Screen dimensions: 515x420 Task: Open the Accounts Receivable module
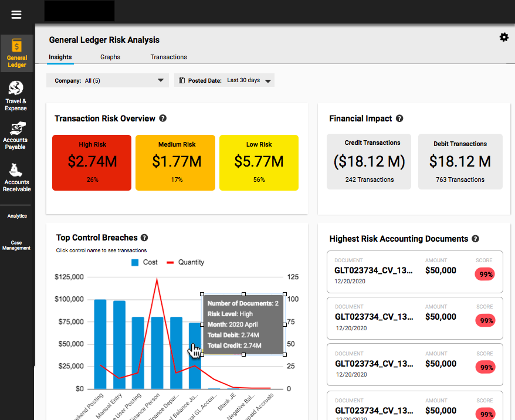click(16, 177)
